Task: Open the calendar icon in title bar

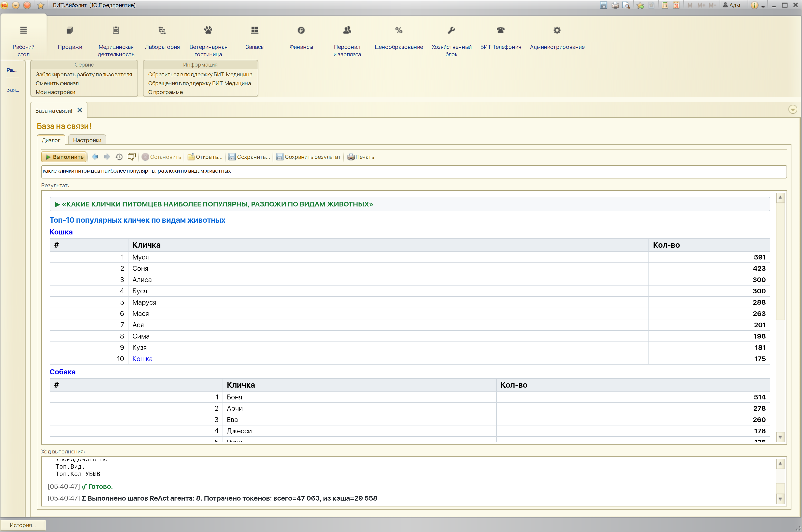Action: (x=676, y=5)
